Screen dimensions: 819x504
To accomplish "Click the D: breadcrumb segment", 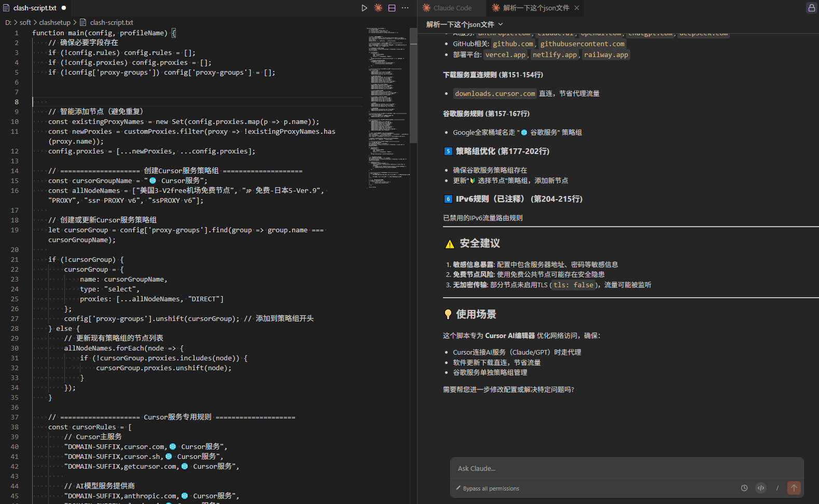I will (x=8, y=22).
